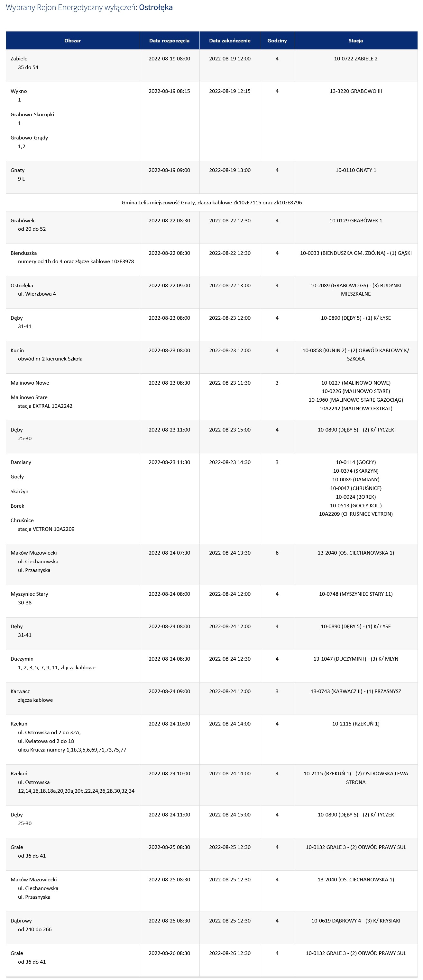Select station 10-0619 DĄBROWY 4 cell
The height and width of the screenshot is (980, 423).
(x=355, y=928)
